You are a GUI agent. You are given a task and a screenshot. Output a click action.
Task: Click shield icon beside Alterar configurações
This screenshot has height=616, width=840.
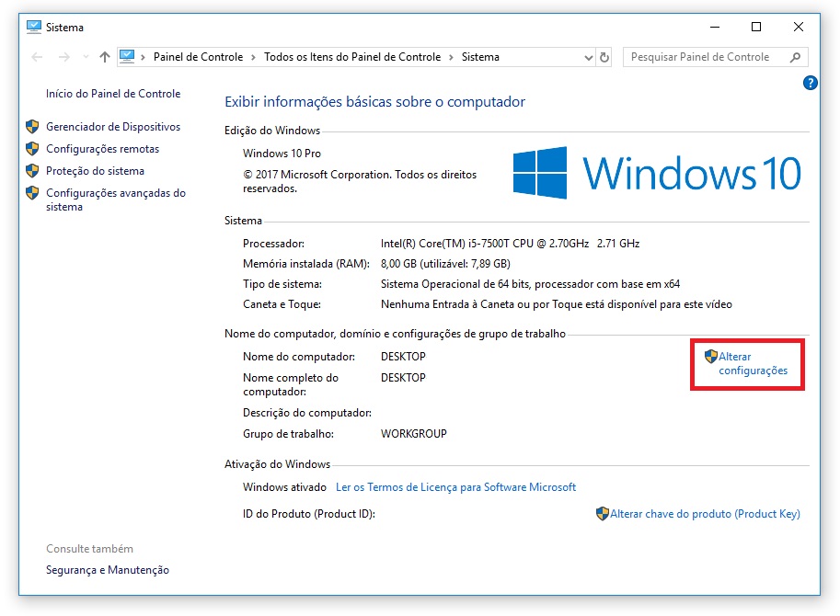711,357
